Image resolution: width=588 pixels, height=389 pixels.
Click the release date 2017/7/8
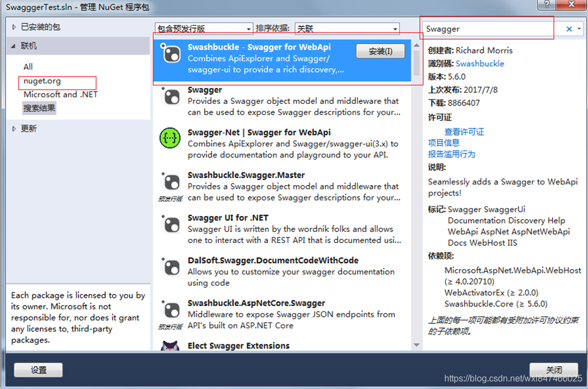480,90
